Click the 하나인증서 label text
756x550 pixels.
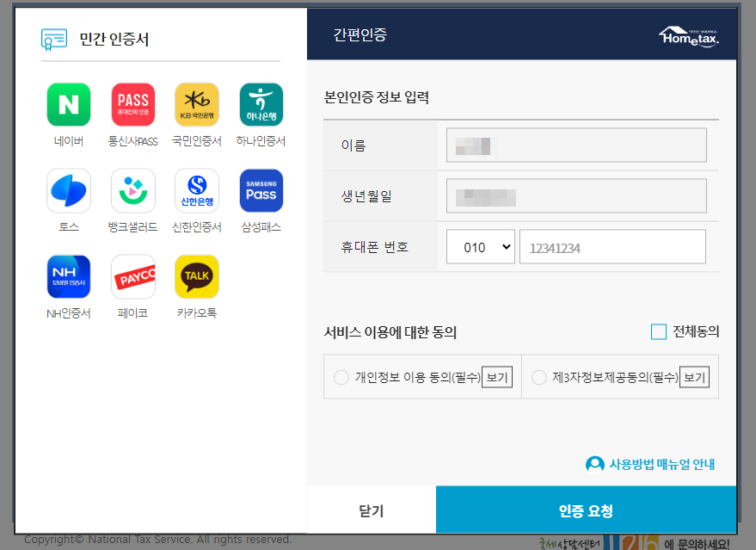tap(261, 141)
